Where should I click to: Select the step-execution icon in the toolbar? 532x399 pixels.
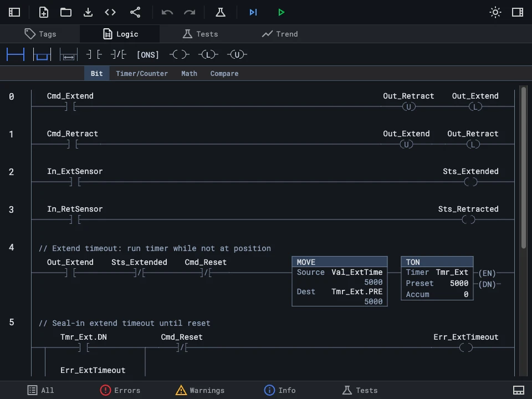point(253,12)
